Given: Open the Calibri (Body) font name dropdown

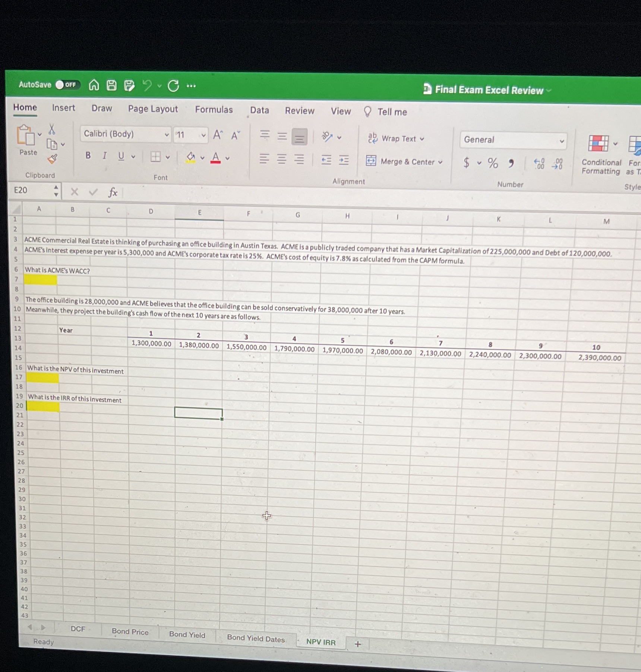Looking at the screenshot, I should click(167, 135).
